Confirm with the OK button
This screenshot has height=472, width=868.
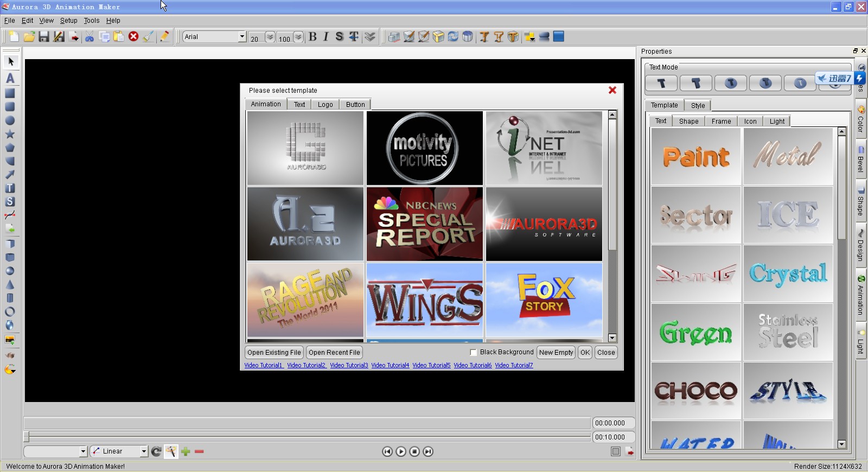click(585, 353)
